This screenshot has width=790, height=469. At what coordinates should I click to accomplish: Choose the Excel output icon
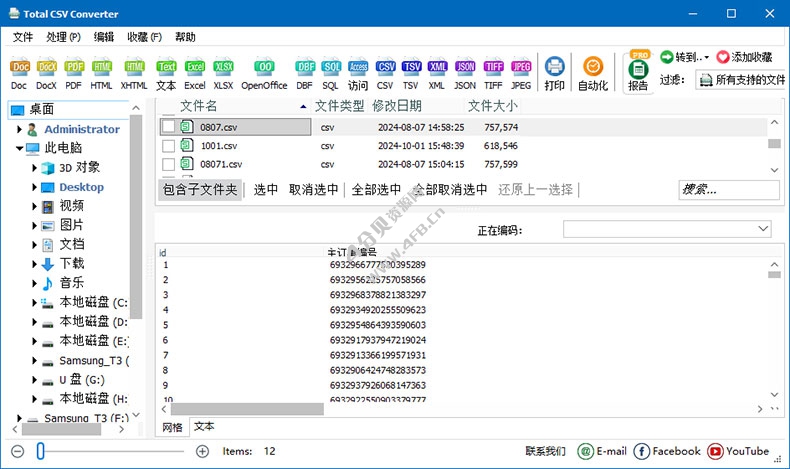tap(194, 68)
